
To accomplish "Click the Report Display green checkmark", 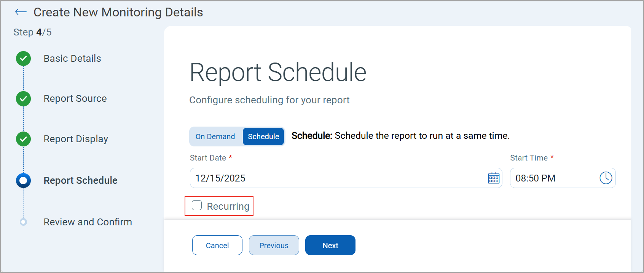I will click(24, 139).
